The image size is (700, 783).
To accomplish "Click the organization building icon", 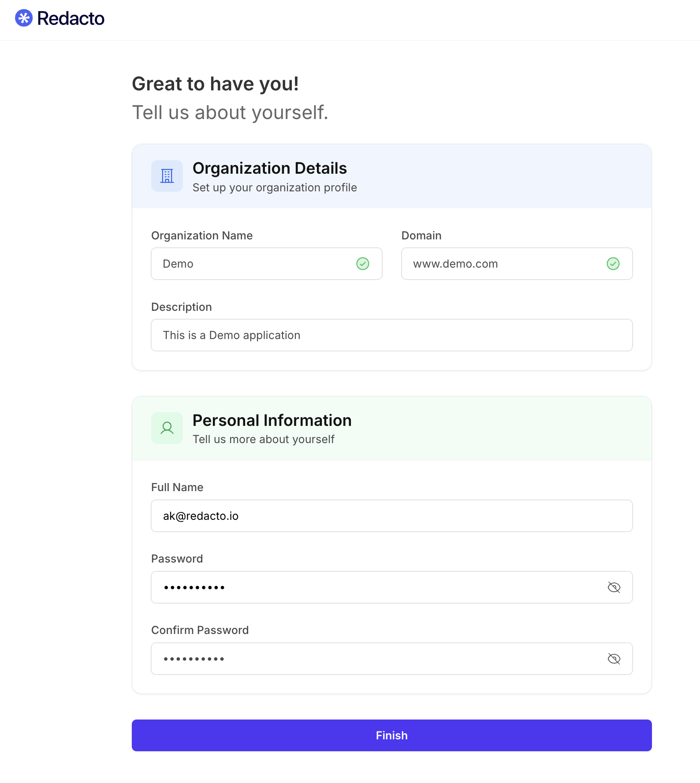I will [167, 176].
